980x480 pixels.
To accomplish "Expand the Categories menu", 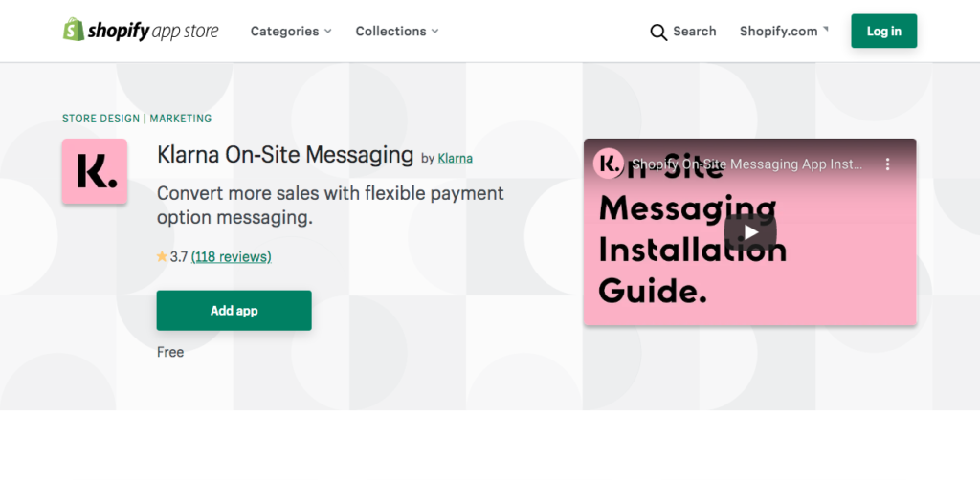I will pyautogui.click(x=291, y=32).
